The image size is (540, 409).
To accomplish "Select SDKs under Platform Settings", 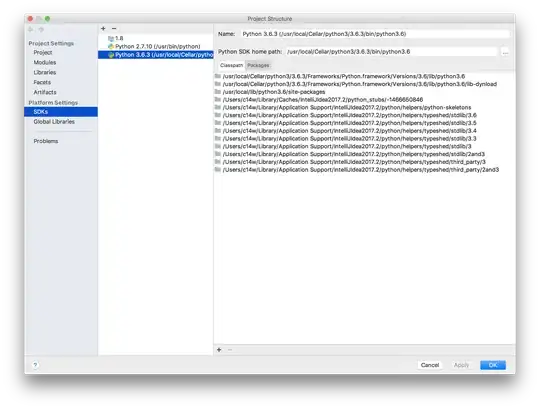I will (x=61, y=112).
